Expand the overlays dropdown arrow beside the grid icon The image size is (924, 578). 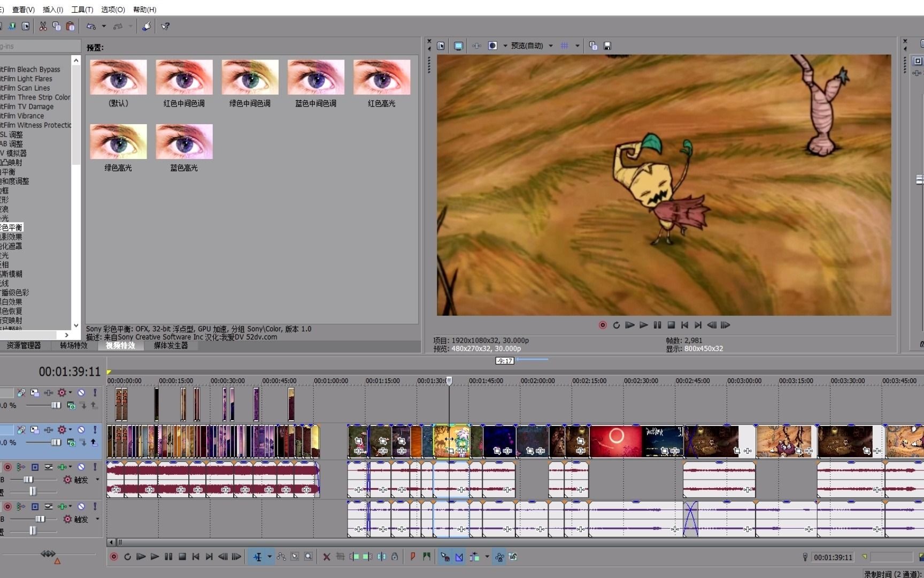pyautogui.click(x=577, y=46)
